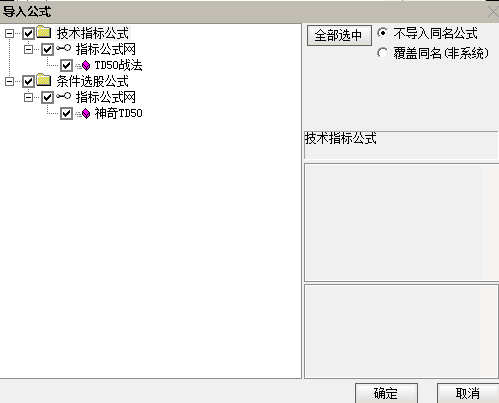
Task: Click the magenta cube icon for TD50战法
Action: point(86,65)
